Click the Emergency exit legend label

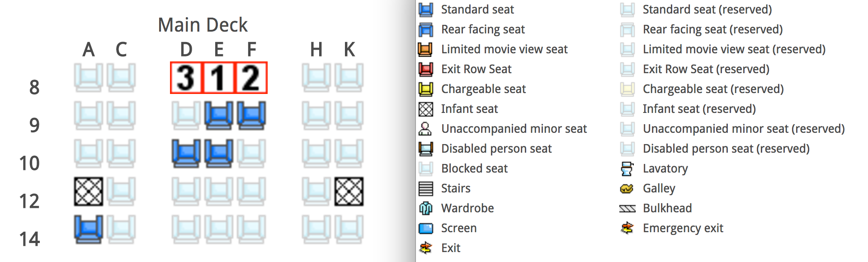(x=683, y=228)
